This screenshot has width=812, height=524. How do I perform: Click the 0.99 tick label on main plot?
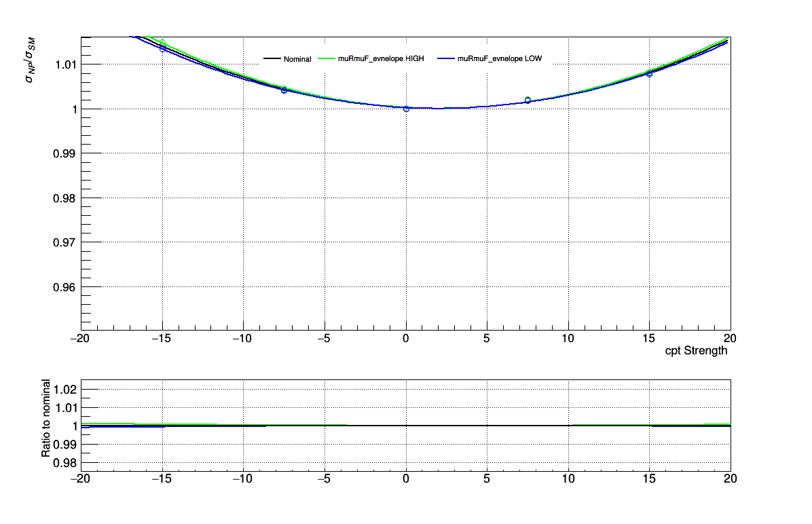pos(66,154)
